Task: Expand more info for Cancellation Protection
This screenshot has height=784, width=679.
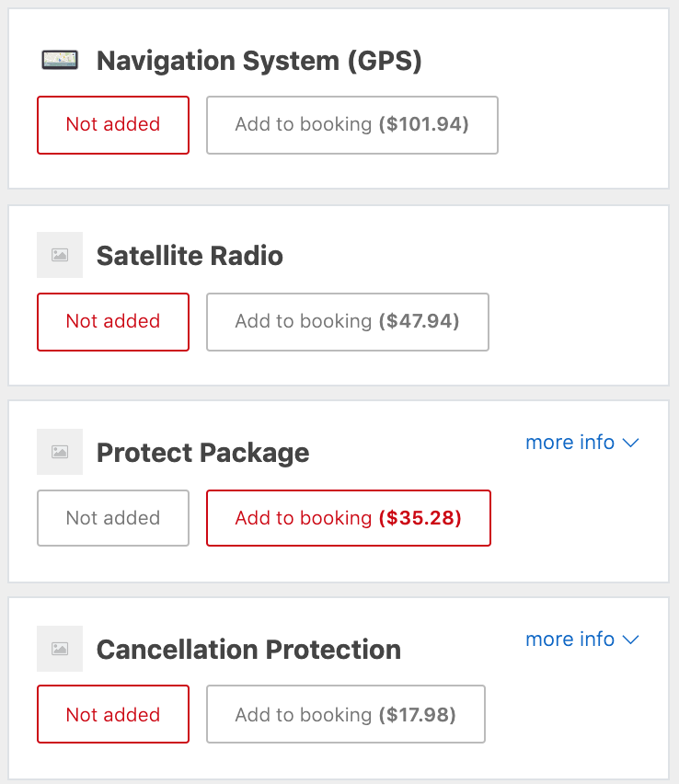Action: pos(582,640)
